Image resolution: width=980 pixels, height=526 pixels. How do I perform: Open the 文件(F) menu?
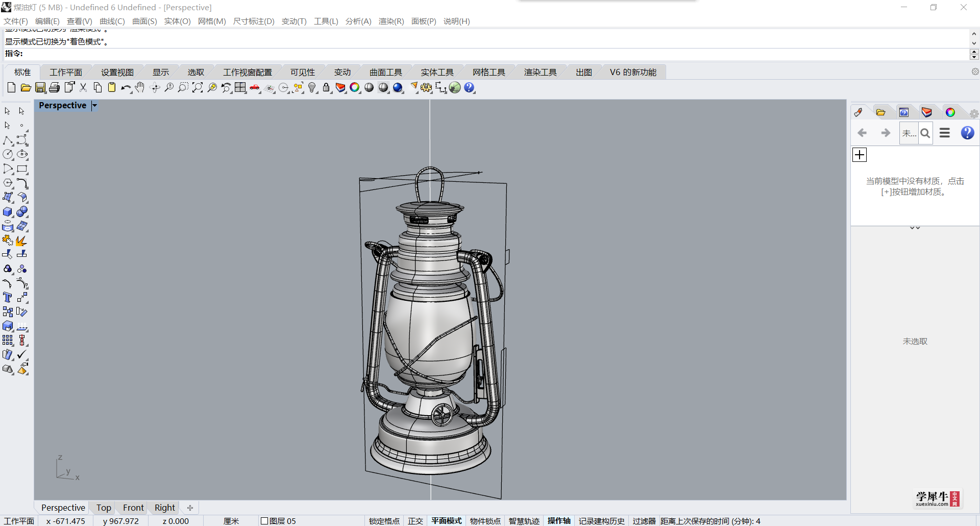tap(16, 21)
